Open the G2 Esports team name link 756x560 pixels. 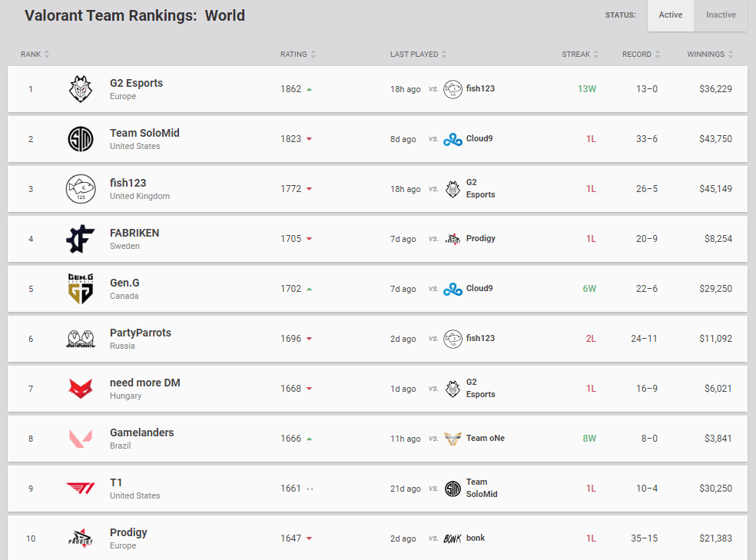click(137, 83)
